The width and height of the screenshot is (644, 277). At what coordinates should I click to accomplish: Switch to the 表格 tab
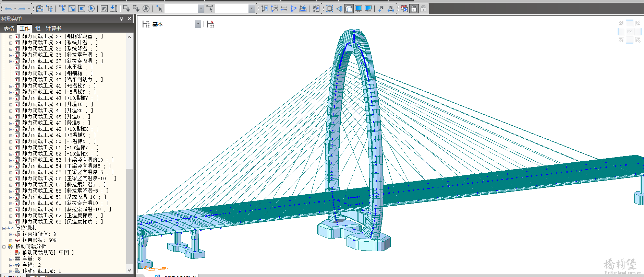[9, 28]
